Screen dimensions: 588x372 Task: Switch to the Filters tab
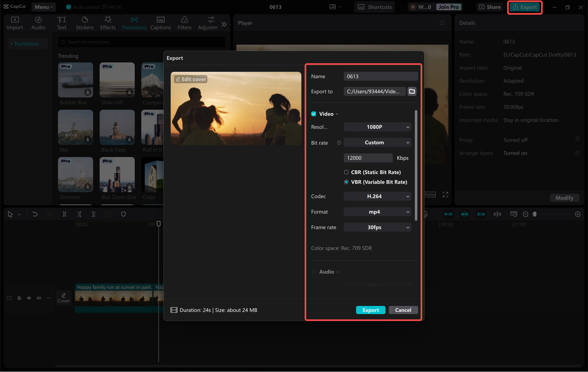pyautogui.click(x=184, y=23)
